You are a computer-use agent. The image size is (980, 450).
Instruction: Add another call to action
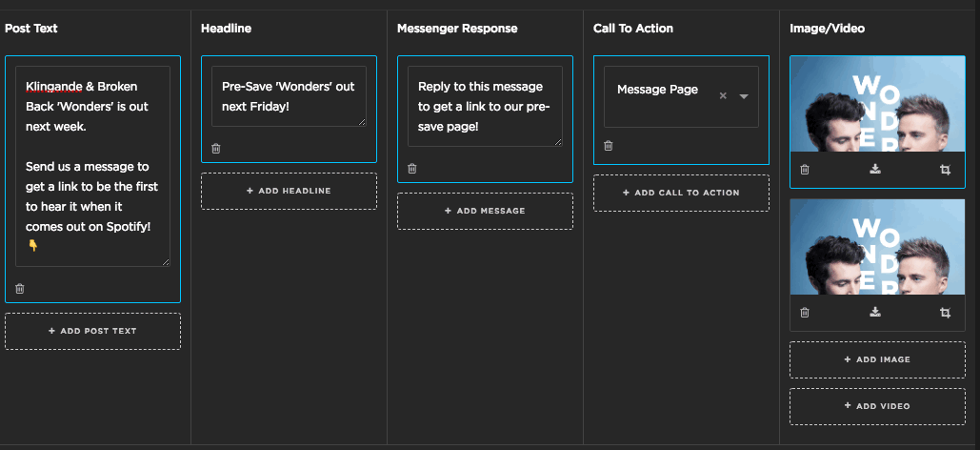[x=681, y=193]
